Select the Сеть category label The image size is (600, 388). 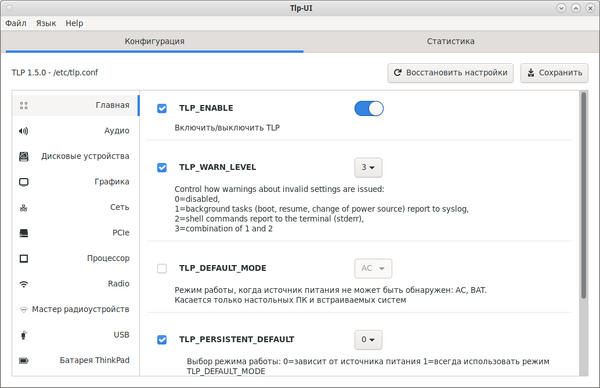pos(119,207)
